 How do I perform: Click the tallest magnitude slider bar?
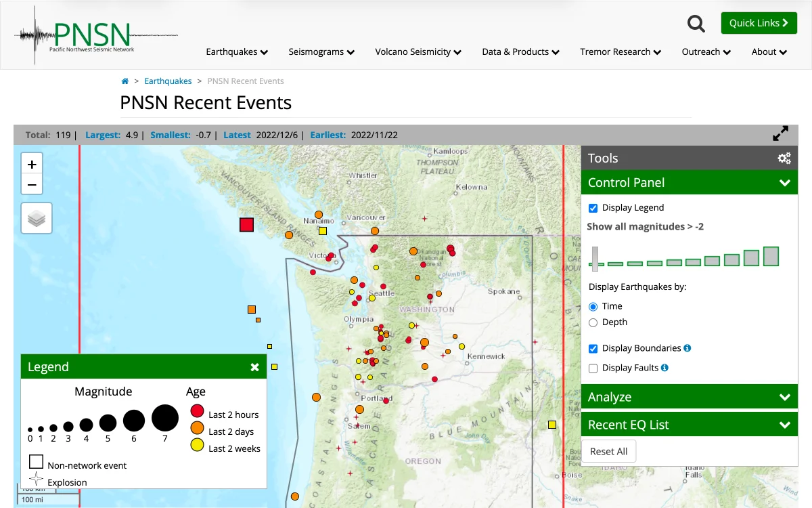pyautogui.click(x=771, y=256)
